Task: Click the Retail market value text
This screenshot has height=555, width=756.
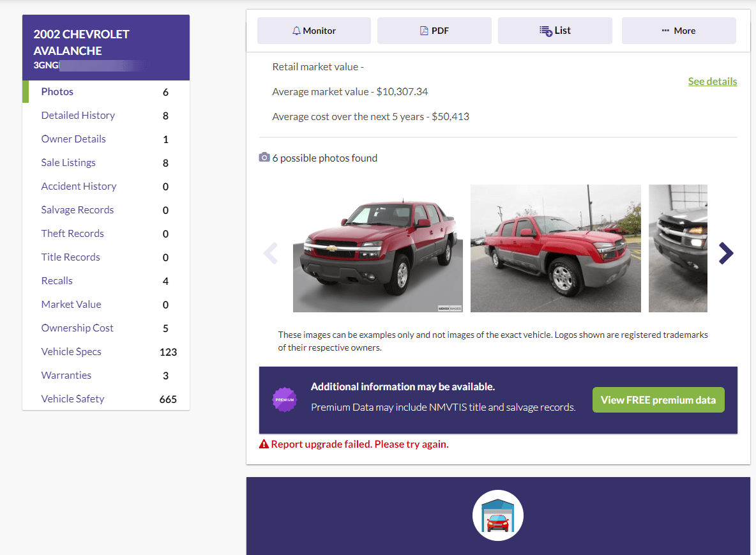Action: 318,67
